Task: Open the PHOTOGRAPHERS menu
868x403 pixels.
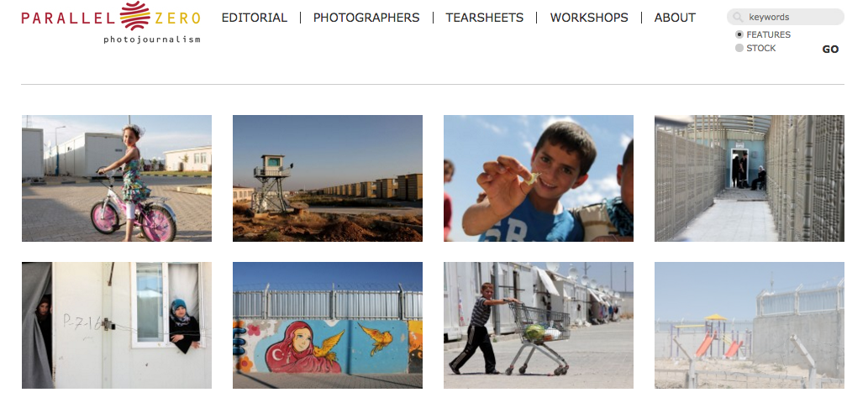Action: (x=366, y=18)
